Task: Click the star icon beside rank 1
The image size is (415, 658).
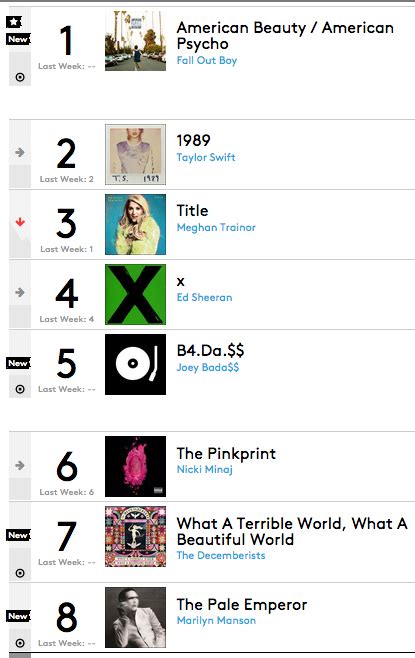Action: point(14,22)
